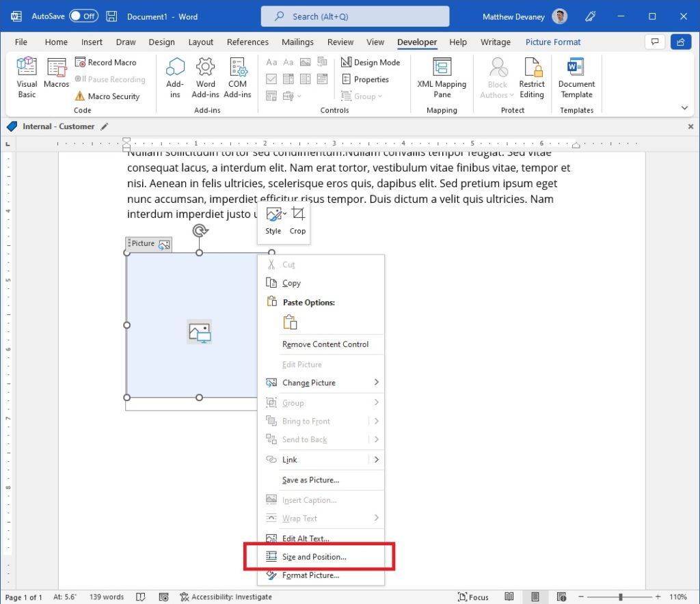The height and width of the screenshot is (604, 700).
Task: Open Document Template settings
Action: [576, 77]
